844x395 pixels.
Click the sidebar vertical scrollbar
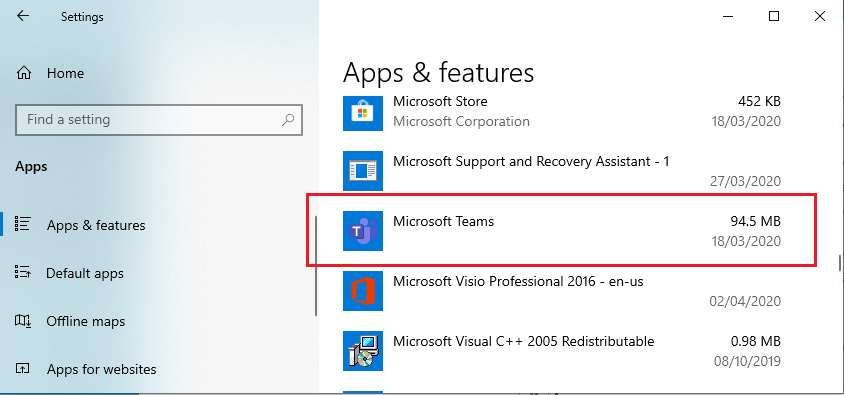coord(316,266)
